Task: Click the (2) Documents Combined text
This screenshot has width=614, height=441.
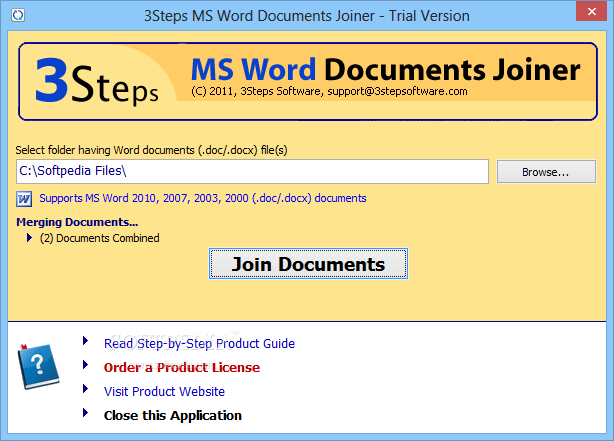Action: (99, 238)
